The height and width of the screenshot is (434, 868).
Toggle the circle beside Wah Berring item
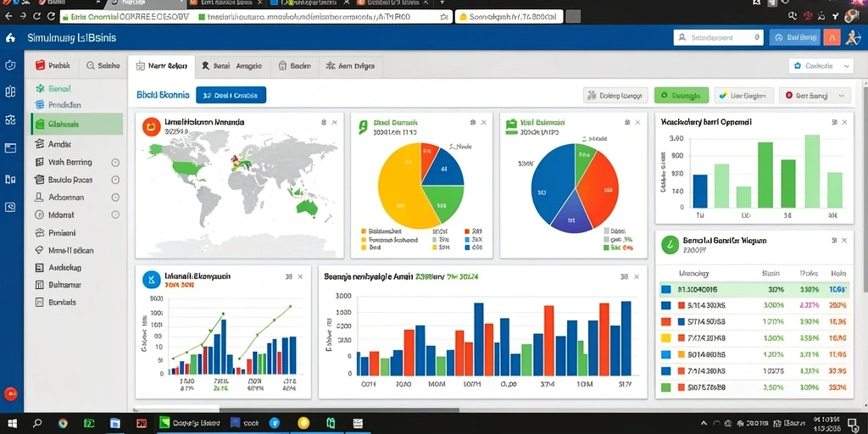tap(115, 163)
